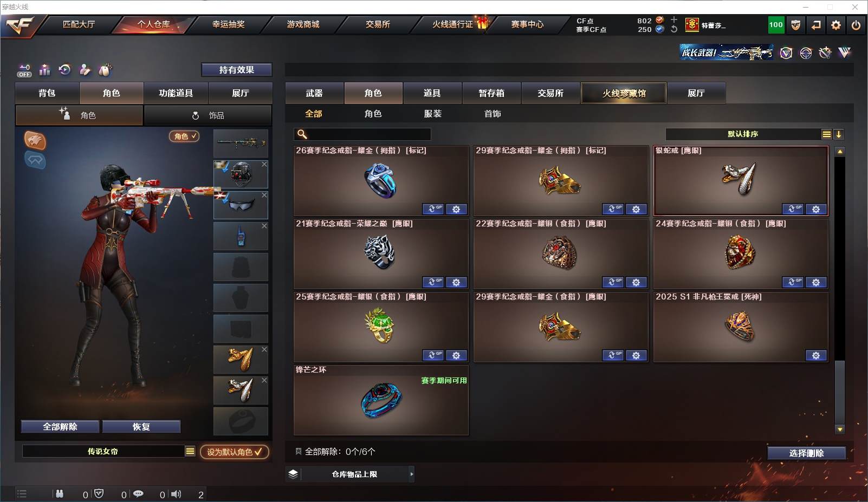Click the search magnifier icon

click(x=302, y=134)
